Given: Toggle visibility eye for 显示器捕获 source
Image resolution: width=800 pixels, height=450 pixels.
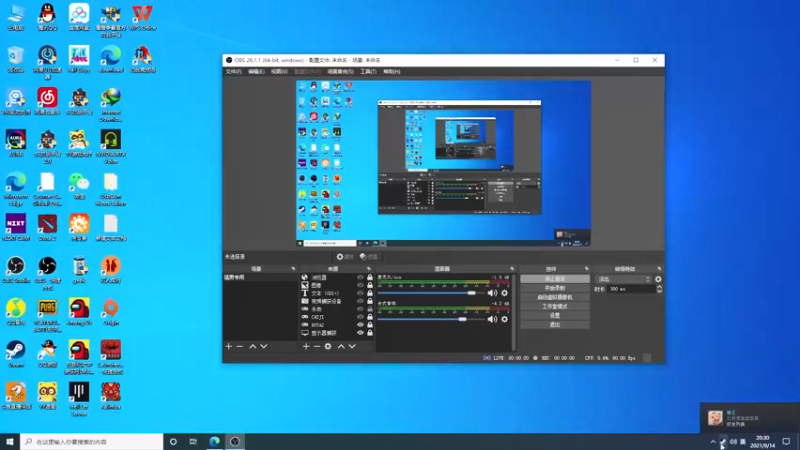Looking at the screenshot, I should click(360, 333).
